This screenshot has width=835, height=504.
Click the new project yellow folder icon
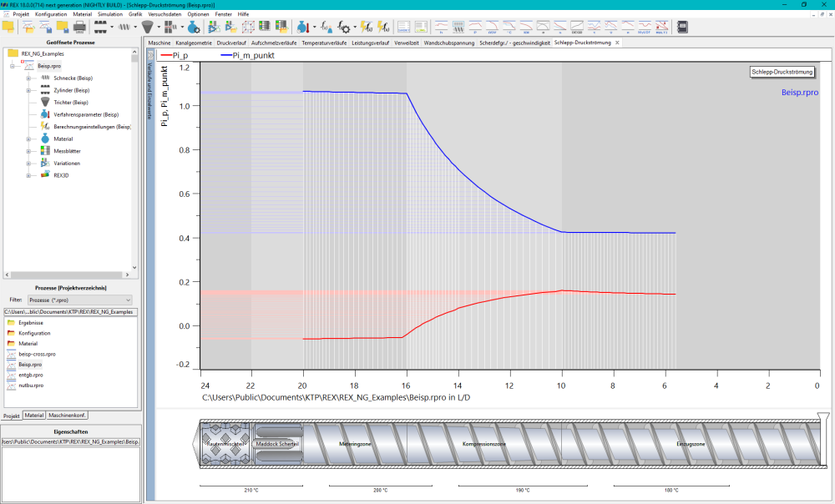[8, 27]
